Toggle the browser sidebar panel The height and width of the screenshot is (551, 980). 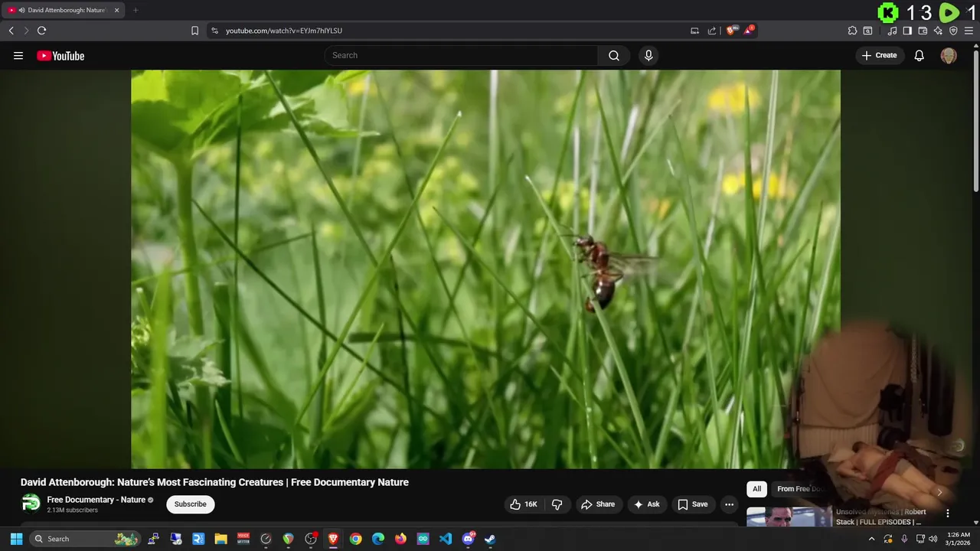coord(907,31)
